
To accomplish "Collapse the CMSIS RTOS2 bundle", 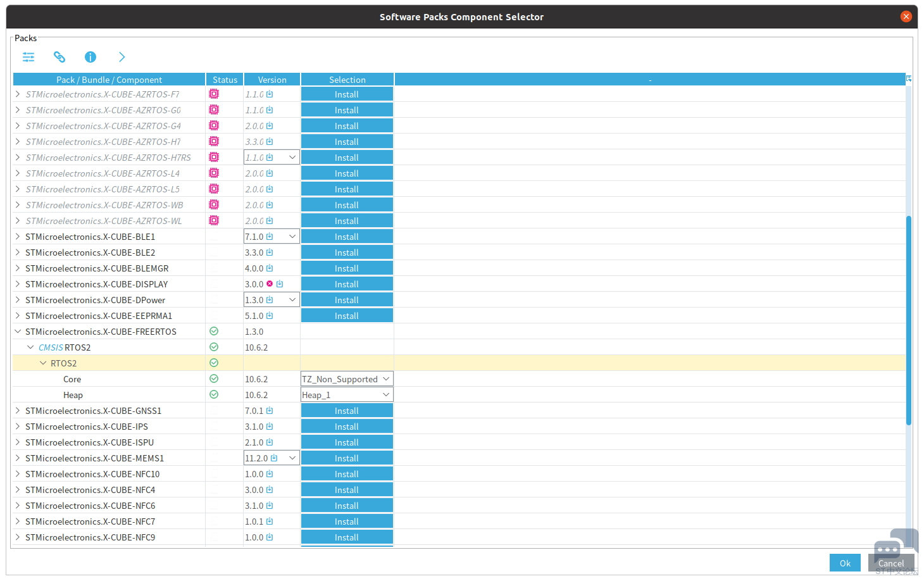I will 30,347.
